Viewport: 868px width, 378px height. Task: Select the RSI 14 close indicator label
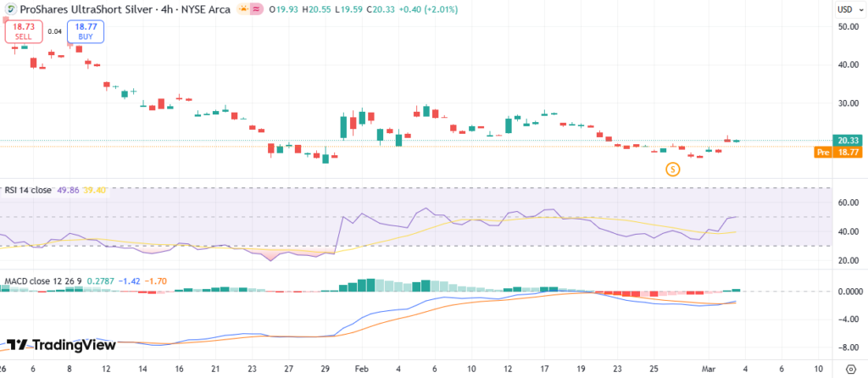[28, 191]
